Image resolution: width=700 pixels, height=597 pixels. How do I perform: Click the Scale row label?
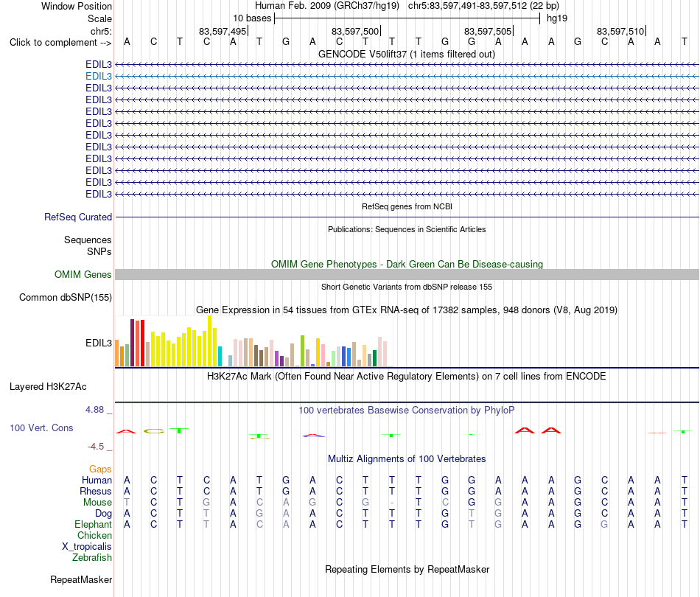(x=99, y=18)
